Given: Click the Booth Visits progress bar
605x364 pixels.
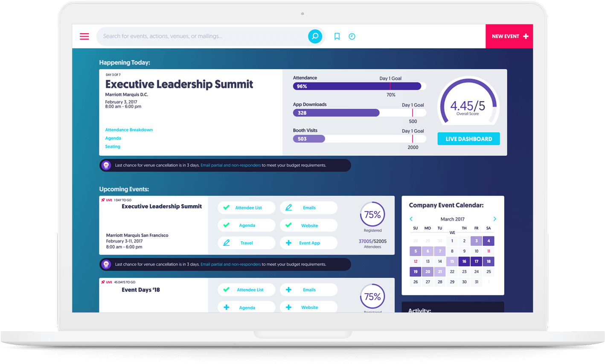Looking at the screenshot, I should (359, 139).
